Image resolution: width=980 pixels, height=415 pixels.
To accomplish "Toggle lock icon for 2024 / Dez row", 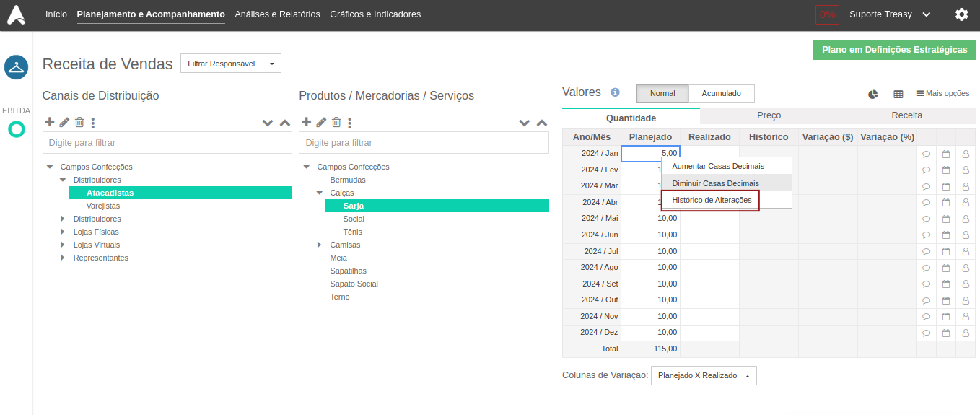I will pos(966,333).
